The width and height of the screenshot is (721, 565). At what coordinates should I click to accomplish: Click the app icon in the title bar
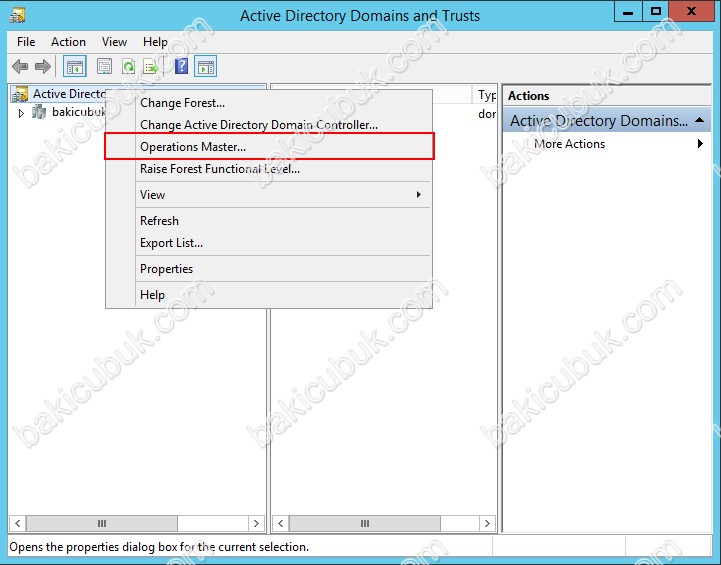[x=17, y=15]
